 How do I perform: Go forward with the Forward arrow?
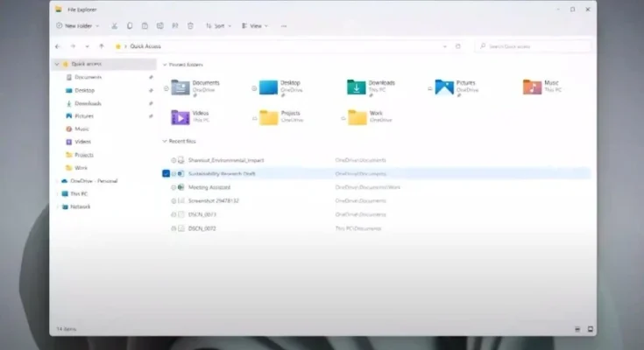(73, 46)
